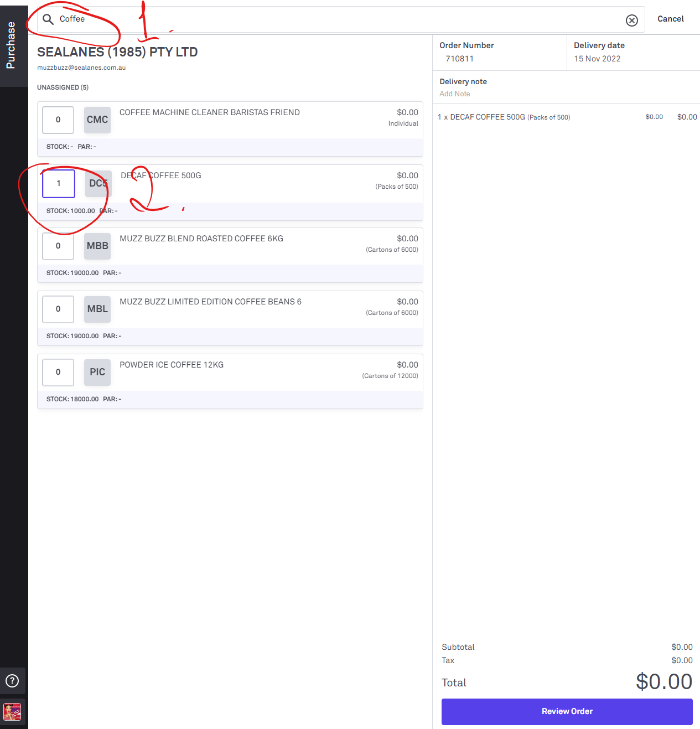The height and width of the screenshot is (729, 700).
Task: Edit quantity for Coffee Machine Cleaner
Action: 58,120
